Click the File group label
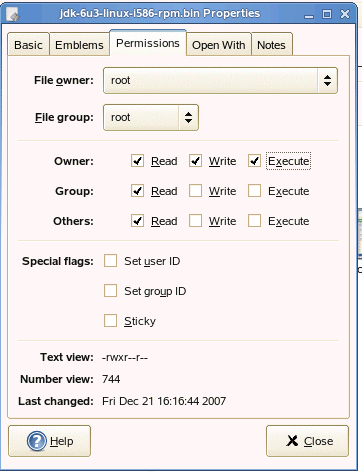 point(64,117)
